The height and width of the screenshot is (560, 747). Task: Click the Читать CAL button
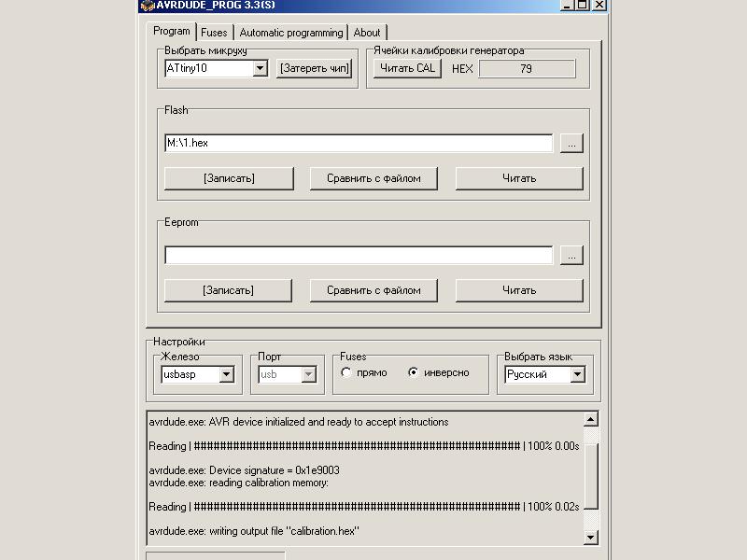pyautogui.click(x=407, y=68)
